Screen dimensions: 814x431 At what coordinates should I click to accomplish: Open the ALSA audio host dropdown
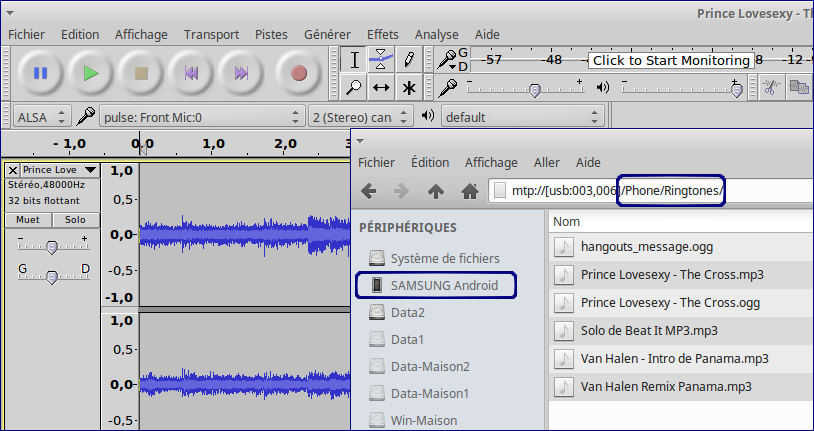coord(43,117)
